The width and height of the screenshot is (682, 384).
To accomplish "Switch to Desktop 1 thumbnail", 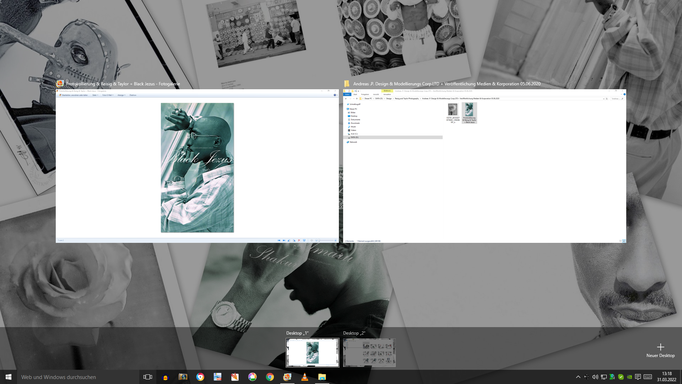I will [x=312, y=353].
